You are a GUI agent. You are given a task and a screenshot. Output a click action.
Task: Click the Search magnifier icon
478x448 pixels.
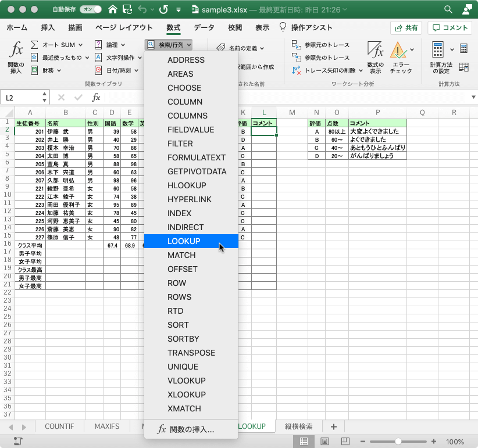(x=448, y=9)
